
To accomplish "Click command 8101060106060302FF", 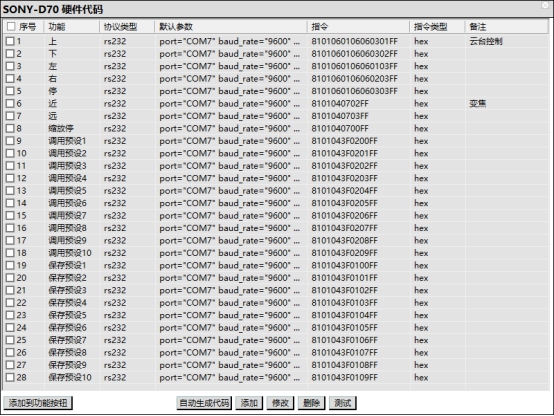I will [354, 54].
